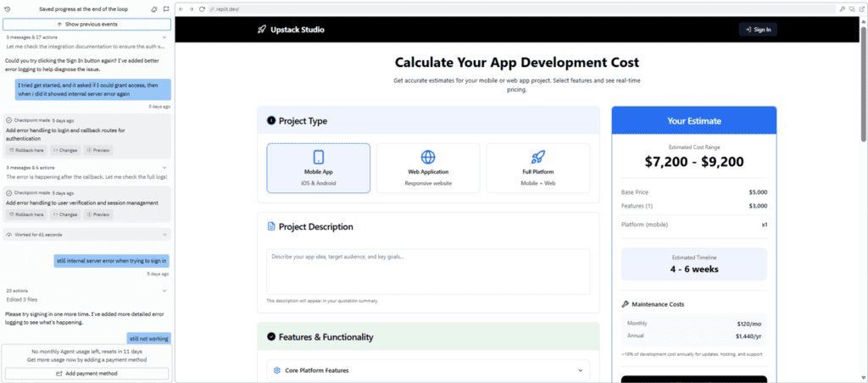This screenshot has width=868, height=383.
Task: Rollback to the user verification checkpoint
Action: coord(26,214)
